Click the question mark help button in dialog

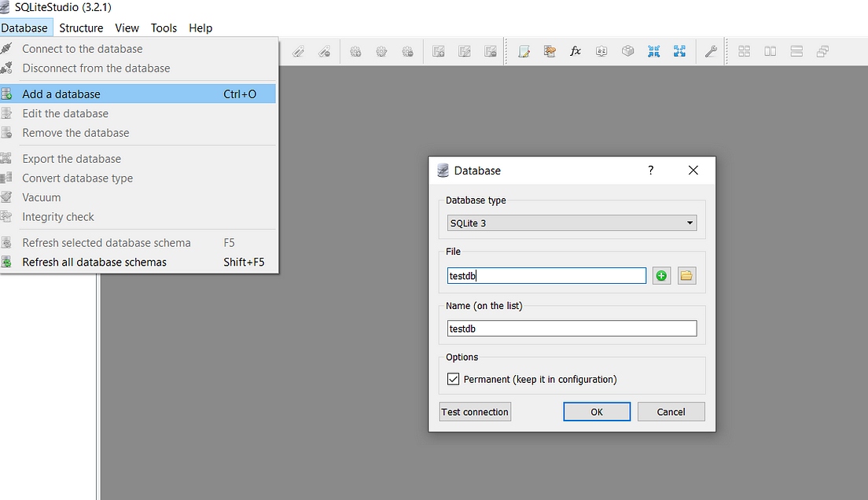click(650, 170)
